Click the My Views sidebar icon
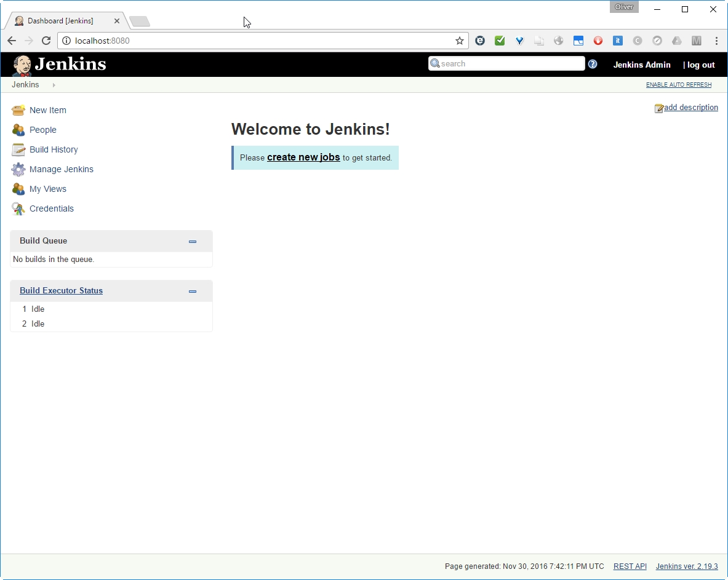This screenshot has height=580, width=728. (18, 189)
